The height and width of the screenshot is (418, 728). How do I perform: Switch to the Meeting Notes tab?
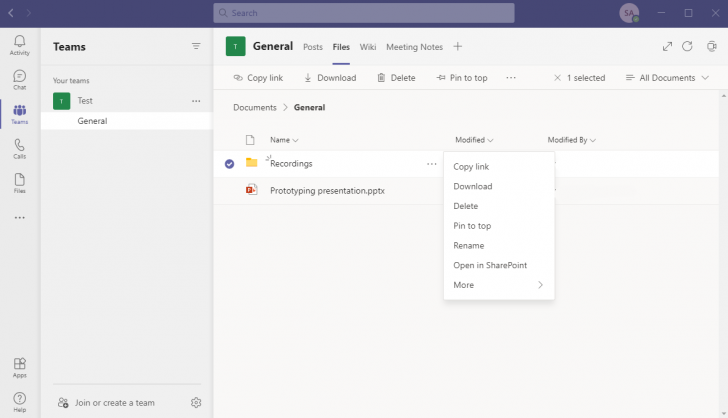tap(414, 47)
